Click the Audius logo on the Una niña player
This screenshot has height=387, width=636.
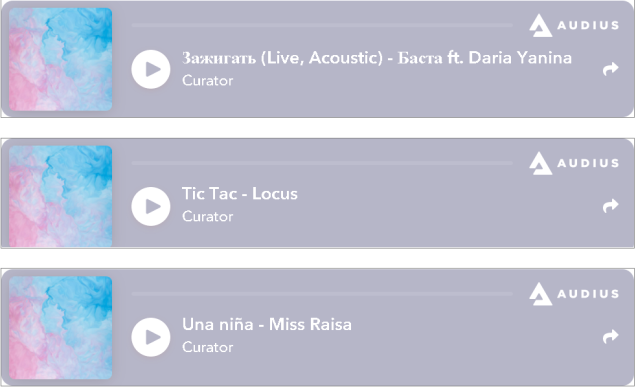click(x=574, y=294)
